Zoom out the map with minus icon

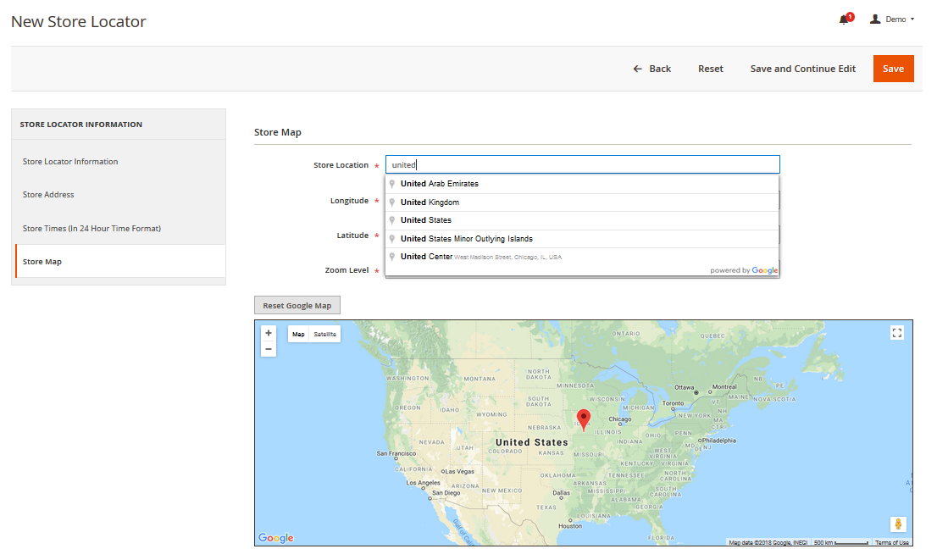tap(269, 349)
